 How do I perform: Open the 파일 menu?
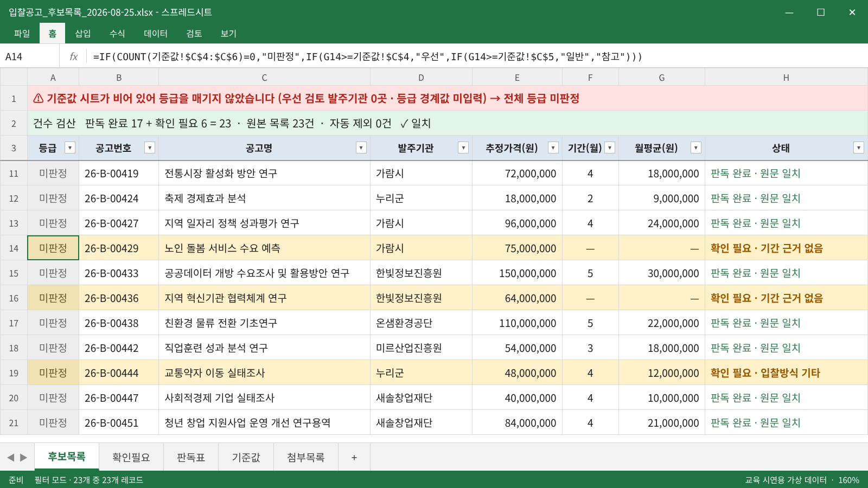point(22,34)
